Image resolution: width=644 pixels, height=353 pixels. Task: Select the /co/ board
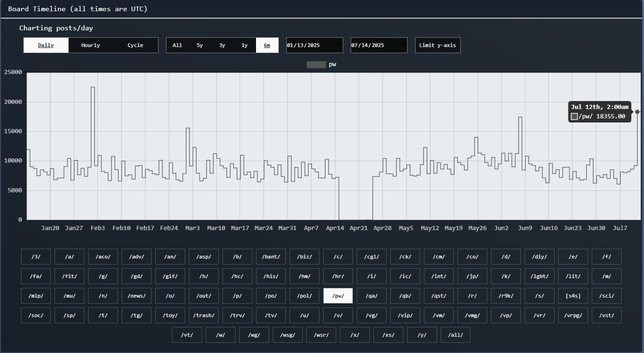click(x=472, y=257)
